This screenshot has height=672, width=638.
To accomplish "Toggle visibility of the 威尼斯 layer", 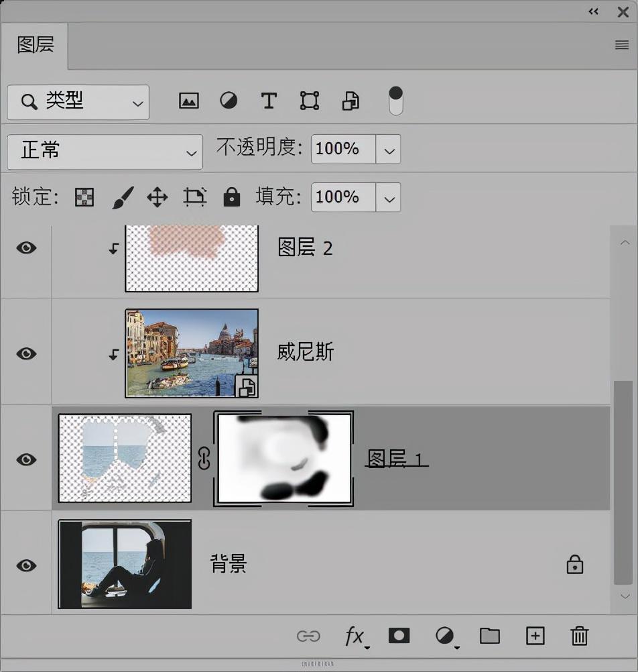I will point(26,352).
